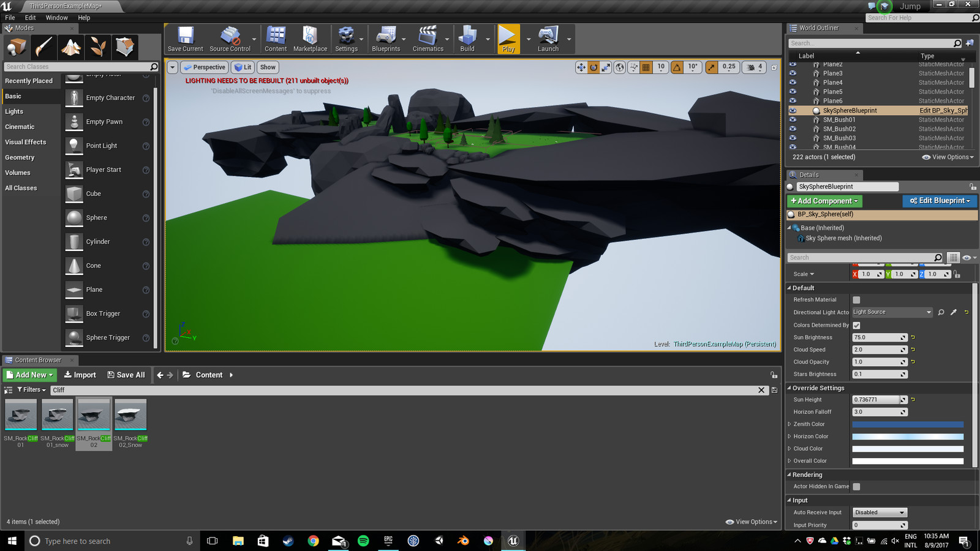The height and width of the screenshot is (551, 980).
Task: Select rotate transform gizmo icon
Action: click(593, 67)
